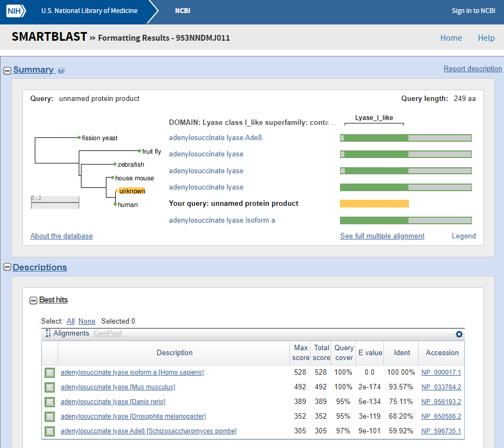The height and width of the screenshot is (448, 504).
Task: Click the Description column header
Action: 174,352
